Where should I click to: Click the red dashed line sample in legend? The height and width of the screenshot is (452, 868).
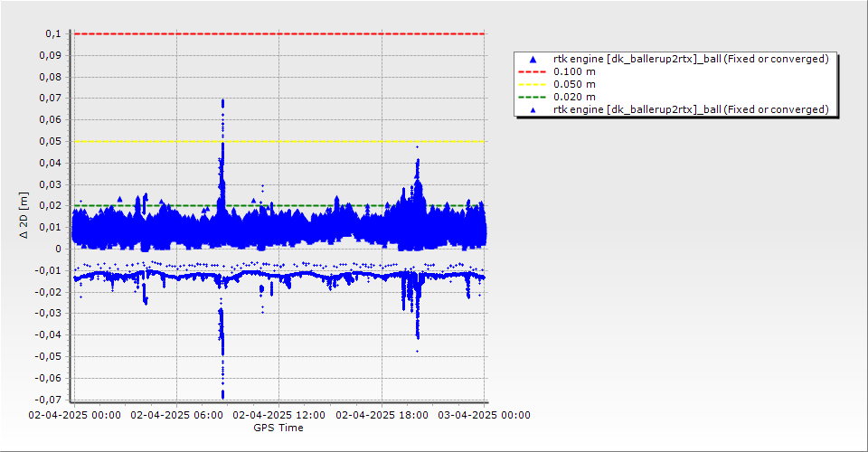(x=532, y=72)
